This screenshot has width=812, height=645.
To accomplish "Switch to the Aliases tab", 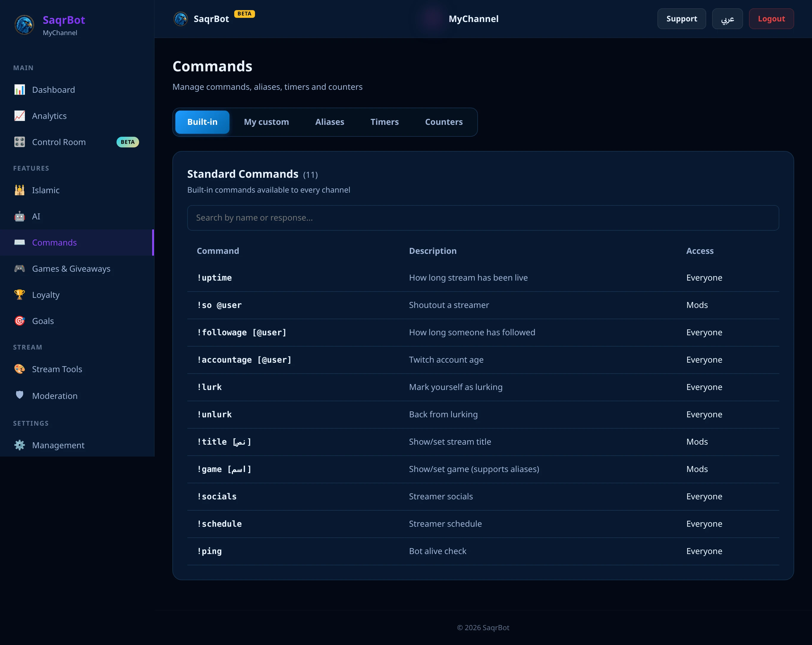I will 330,122.
